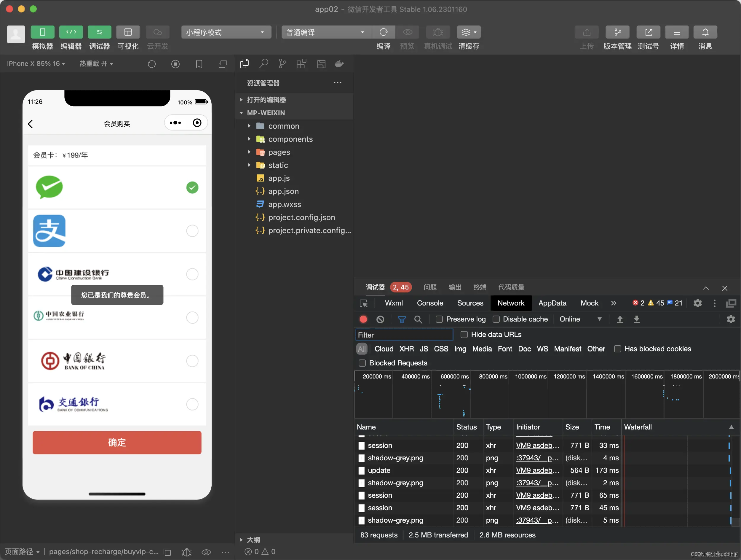741x560 pixels.
Task: Expand the components folder
Action: pos(290,139)
